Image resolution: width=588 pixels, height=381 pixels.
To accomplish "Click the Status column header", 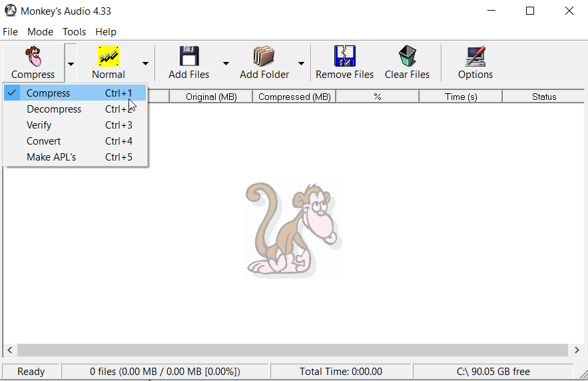I will pos(544,97).
